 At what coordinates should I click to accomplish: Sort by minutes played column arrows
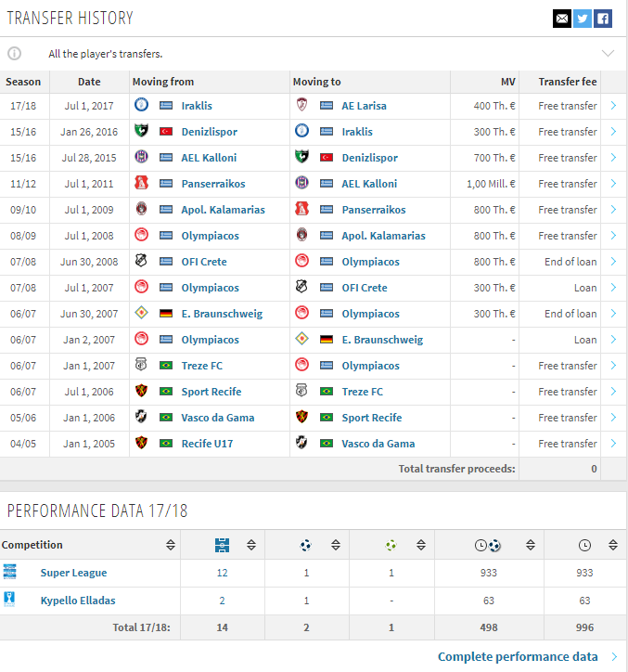pyautogui.click(x=613, y=545)
